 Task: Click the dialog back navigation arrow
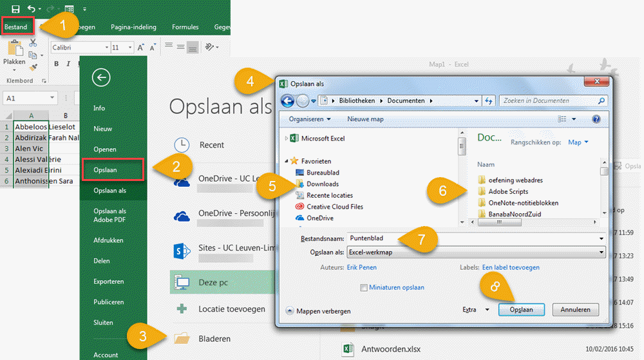[287, 100]
